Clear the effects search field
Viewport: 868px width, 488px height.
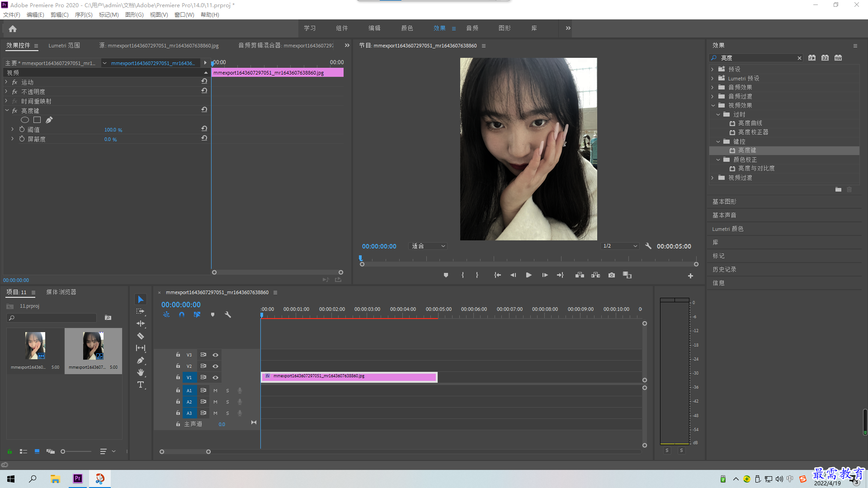coord(799,58)
